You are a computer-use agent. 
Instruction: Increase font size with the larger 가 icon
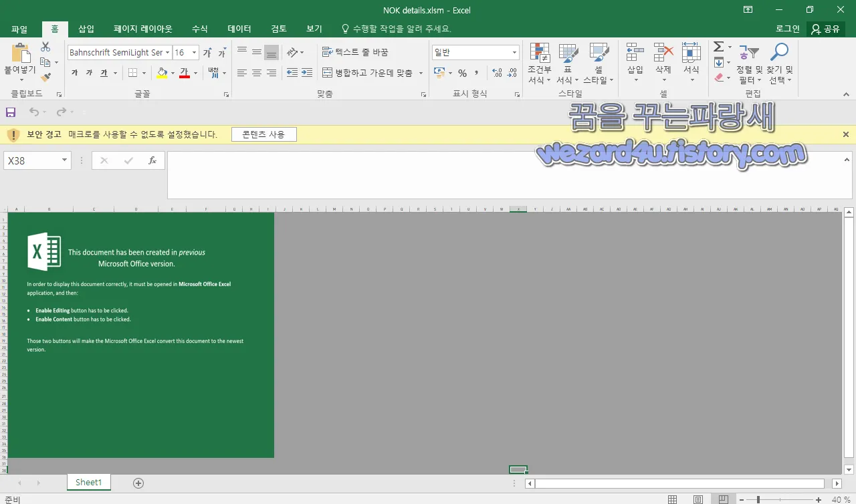207,52
